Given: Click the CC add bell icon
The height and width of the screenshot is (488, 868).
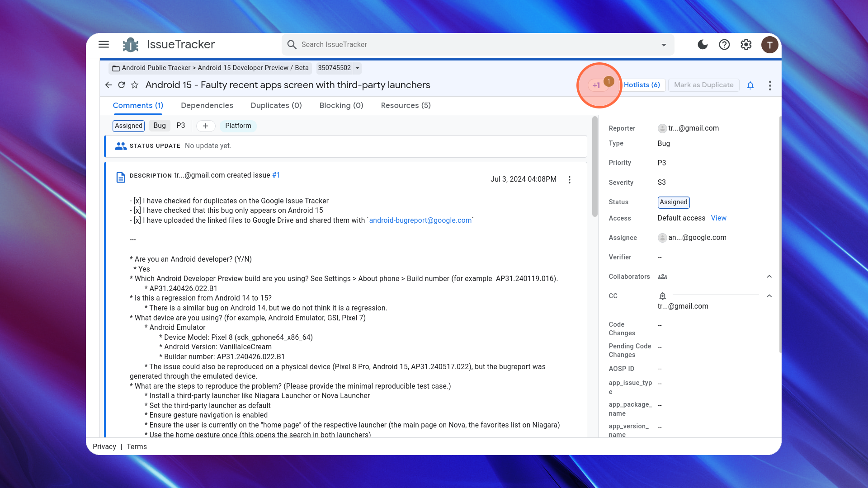Looking at the screenshot, I should 662,296.
